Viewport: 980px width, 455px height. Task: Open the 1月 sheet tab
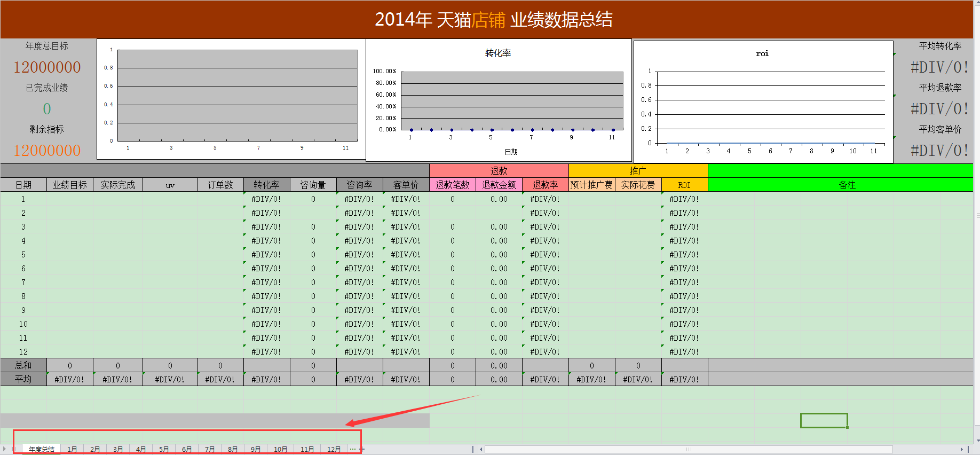72,449
